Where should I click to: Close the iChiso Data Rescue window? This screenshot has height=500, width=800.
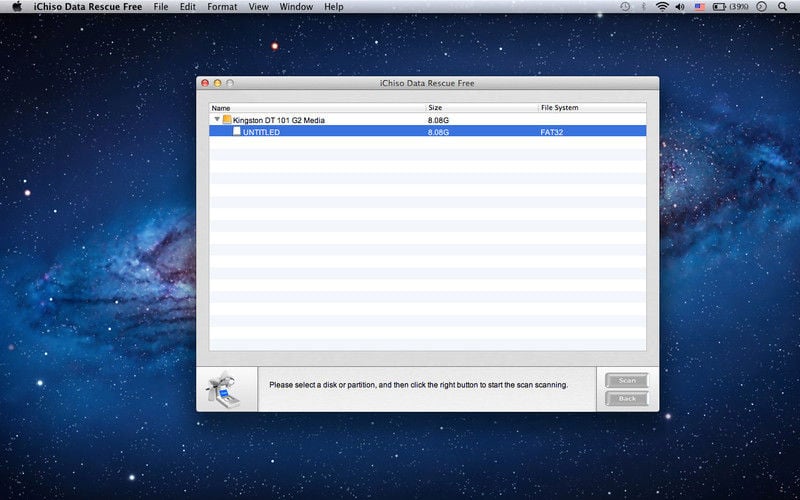click(205, 83)
